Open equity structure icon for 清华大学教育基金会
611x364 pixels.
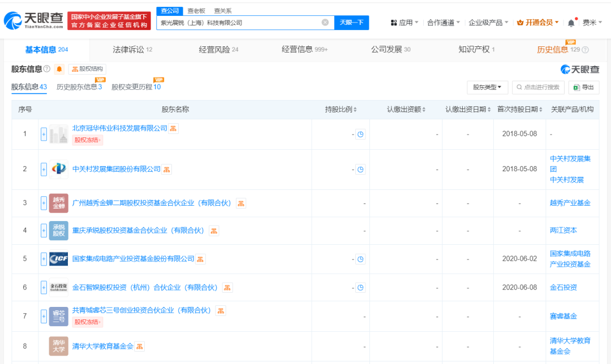tap(140, 346)
